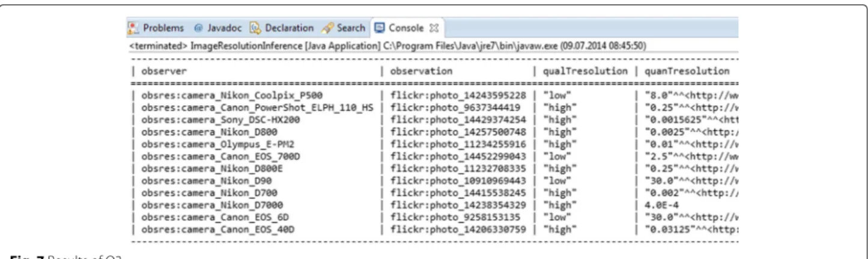Click flickr:photo_10910969443 value
Image resolution: width=868 pixels, height=259 pixels.
tap(459, 181)
